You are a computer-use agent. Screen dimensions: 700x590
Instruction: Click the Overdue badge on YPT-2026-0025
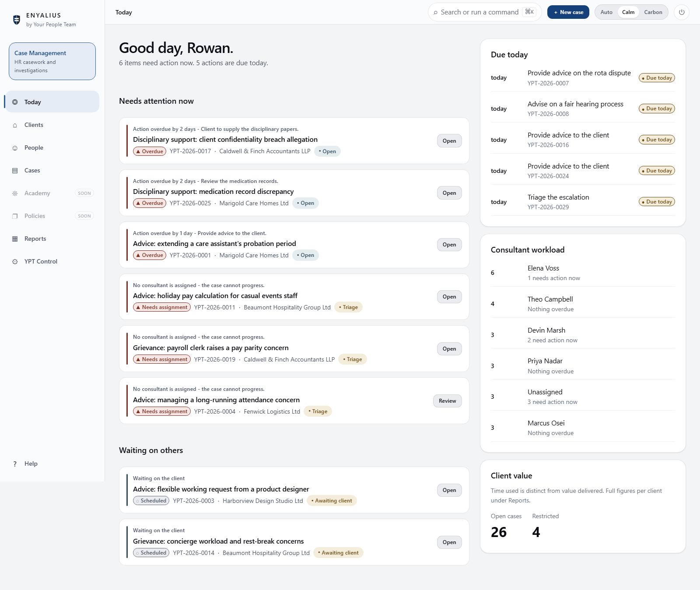pos(150,203)
